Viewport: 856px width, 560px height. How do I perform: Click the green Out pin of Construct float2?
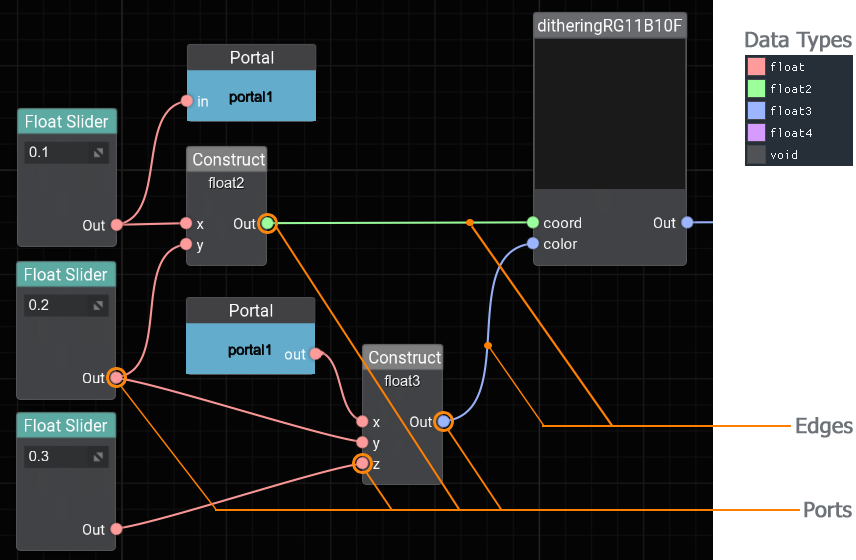point(267,223)
